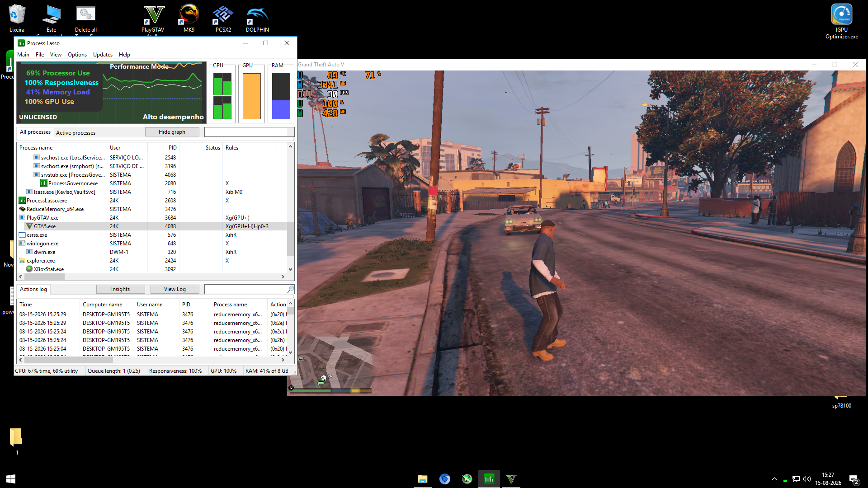
Task: Open the notification center icon
Action: point(854,479)
